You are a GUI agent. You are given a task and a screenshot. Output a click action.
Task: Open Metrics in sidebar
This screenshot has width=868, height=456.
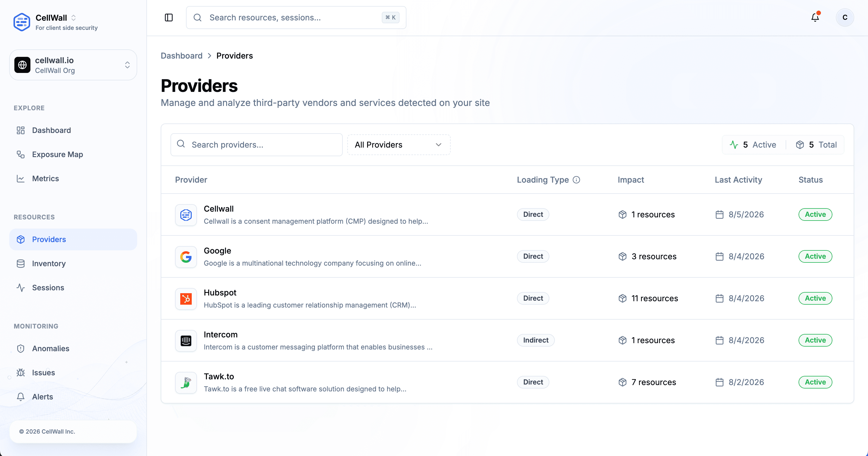pyautogui.click(x=73, y=179)
